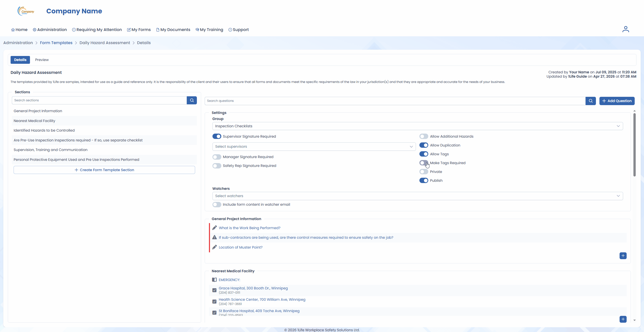This screenshot has width=644, height=332.
Task: Click the Add Question button
Action: 617,101
